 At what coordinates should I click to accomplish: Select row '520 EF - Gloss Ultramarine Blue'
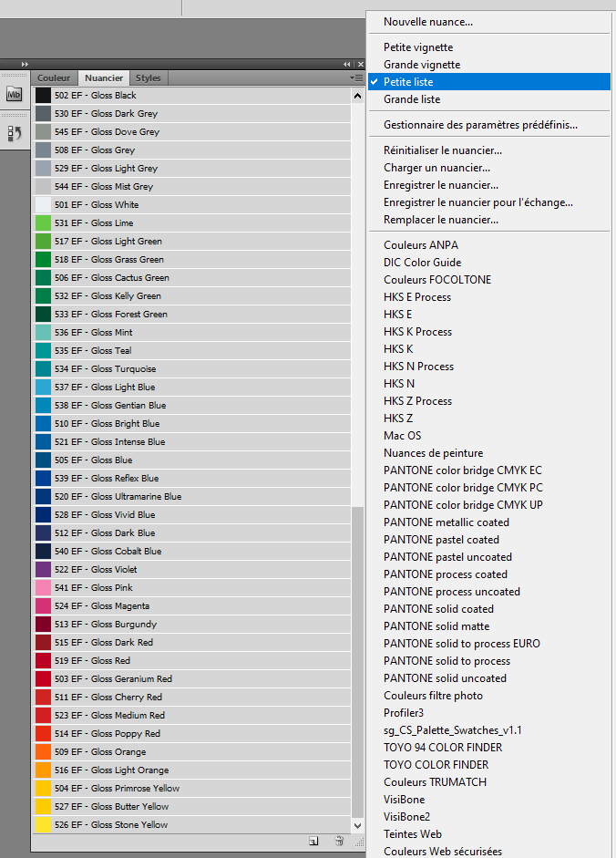[192, 496]
